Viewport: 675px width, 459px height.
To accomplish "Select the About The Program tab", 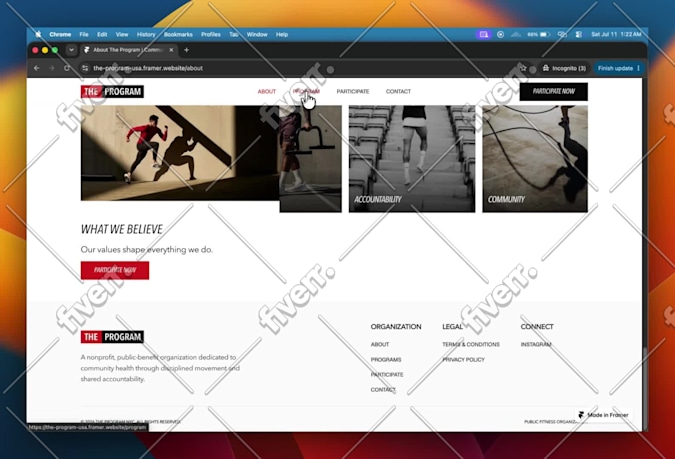I will click(x=128, y=50).
